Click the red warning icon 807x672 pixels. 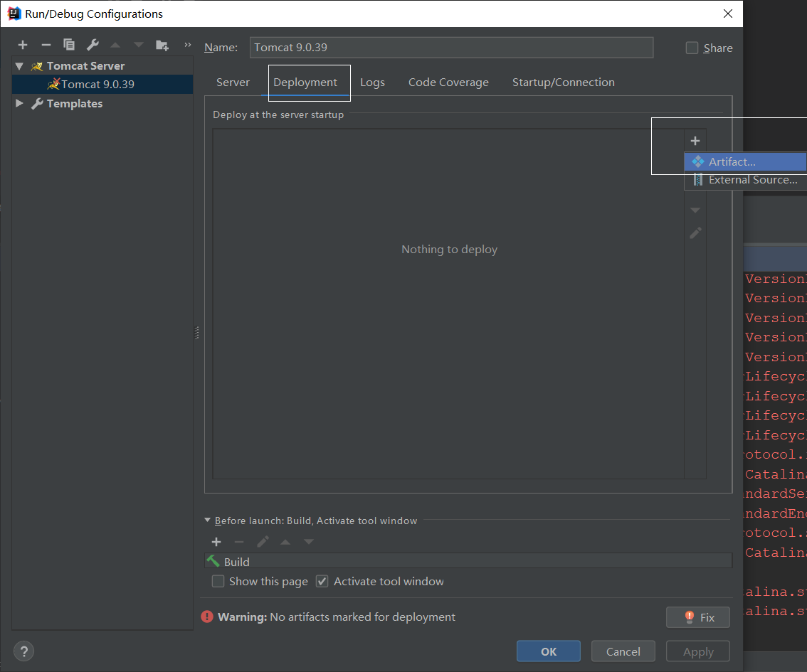(x=207, y=617)
